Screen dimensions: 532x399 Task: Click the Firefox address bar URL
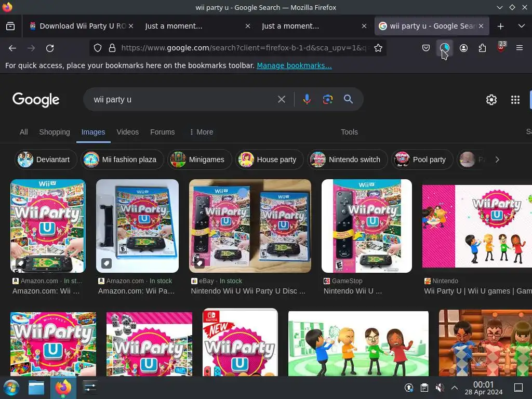pos(244,48)
